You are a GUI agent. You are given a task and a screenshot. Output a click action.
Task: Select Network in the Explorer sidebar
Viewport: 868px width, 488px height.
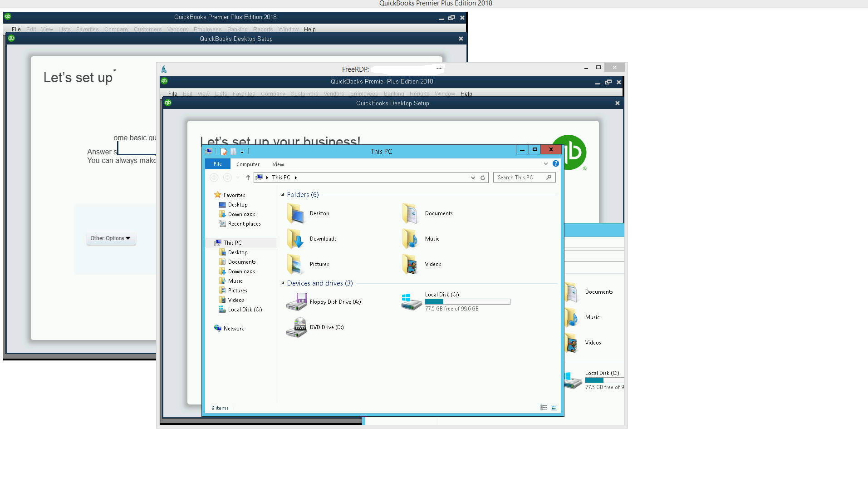point(233,328)
